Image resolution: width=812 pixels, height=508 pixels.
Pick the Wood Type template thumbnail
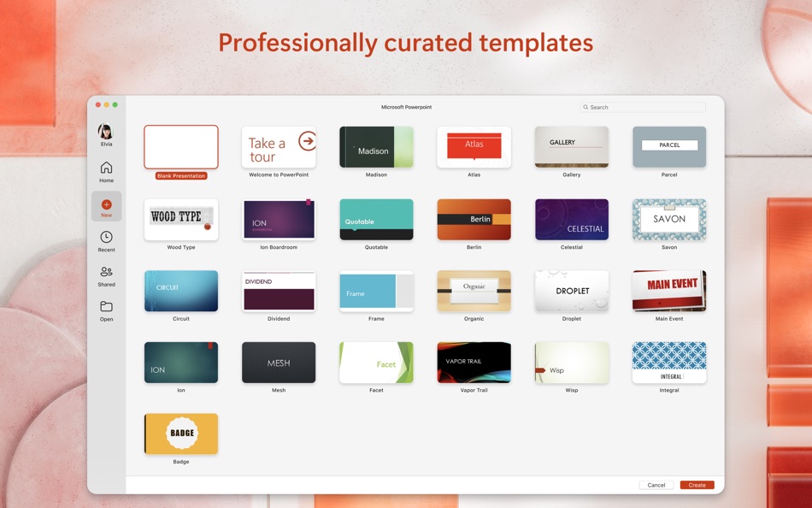click(180, 219)
